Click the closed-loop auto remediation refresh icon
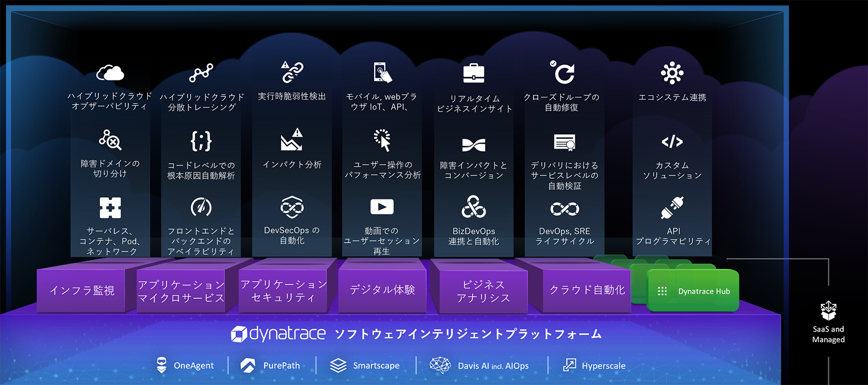This screenshot has width=868, height=385. coord(563,72)
